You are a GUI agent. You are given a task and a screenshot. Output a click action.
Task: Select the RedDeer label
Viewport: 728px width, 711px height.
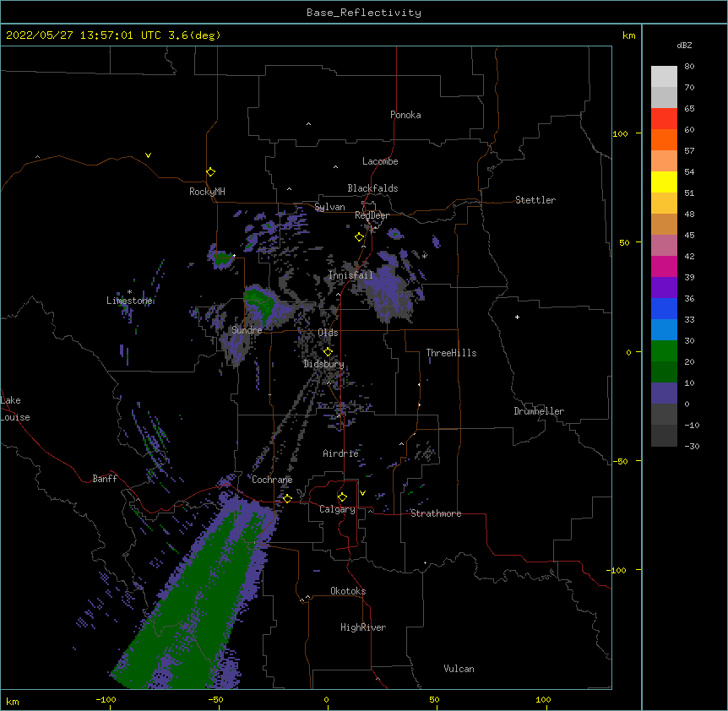(x=372, y=215)
